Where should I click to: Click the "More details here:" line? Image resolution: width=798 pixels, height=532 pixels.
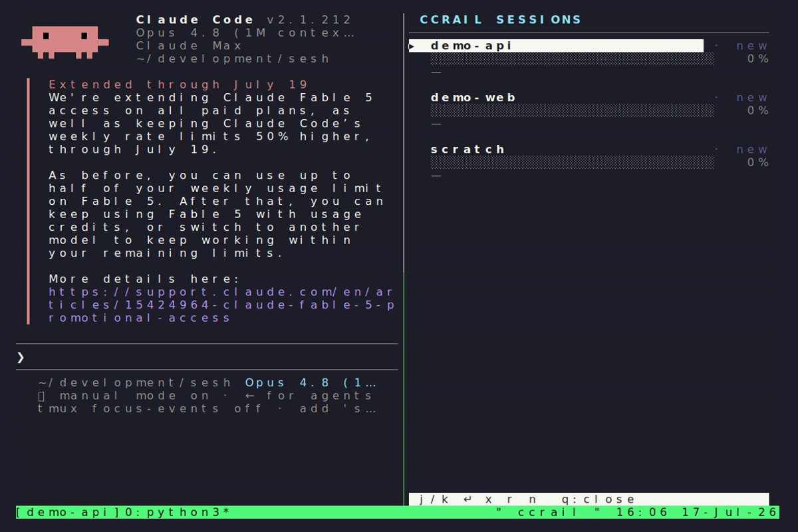[x=144, y=279]
